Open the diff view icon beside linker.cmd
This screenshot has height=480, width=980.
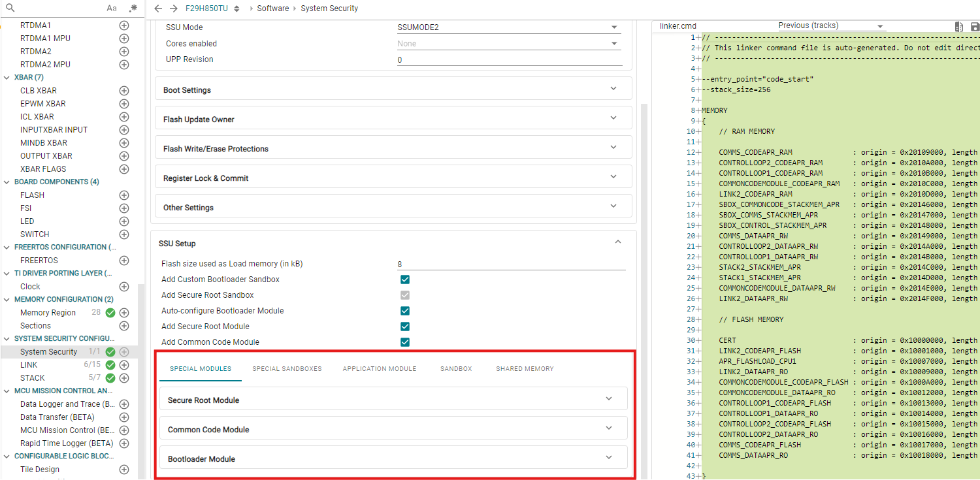click(958, 27)
